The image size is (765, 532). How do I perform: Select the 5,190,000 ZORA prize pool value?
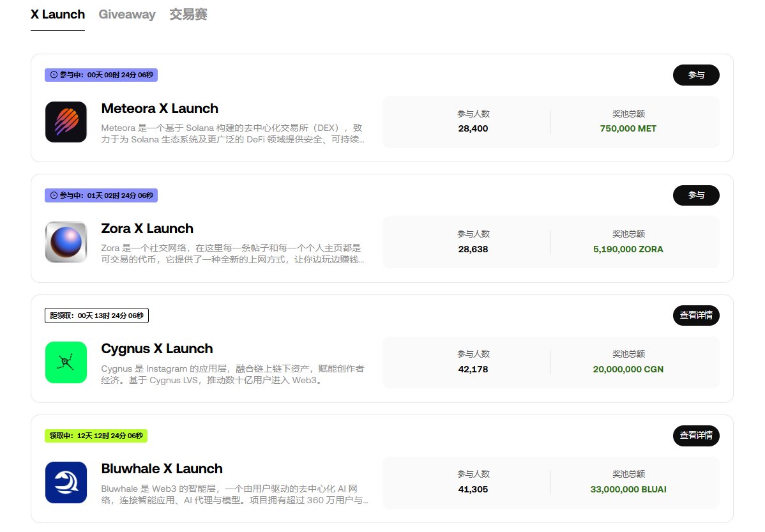coord(628,249)
